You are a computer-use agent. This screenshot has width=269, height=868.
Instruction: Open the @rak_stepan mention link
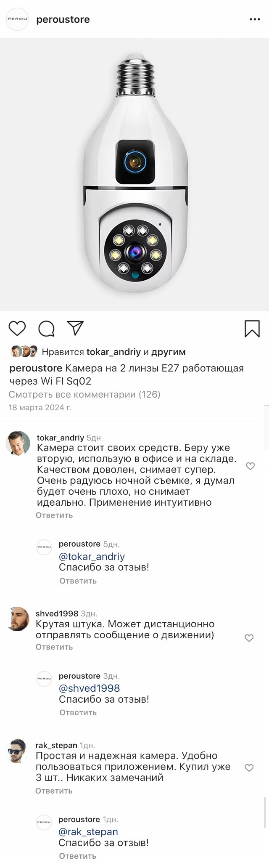click(88, 832)
